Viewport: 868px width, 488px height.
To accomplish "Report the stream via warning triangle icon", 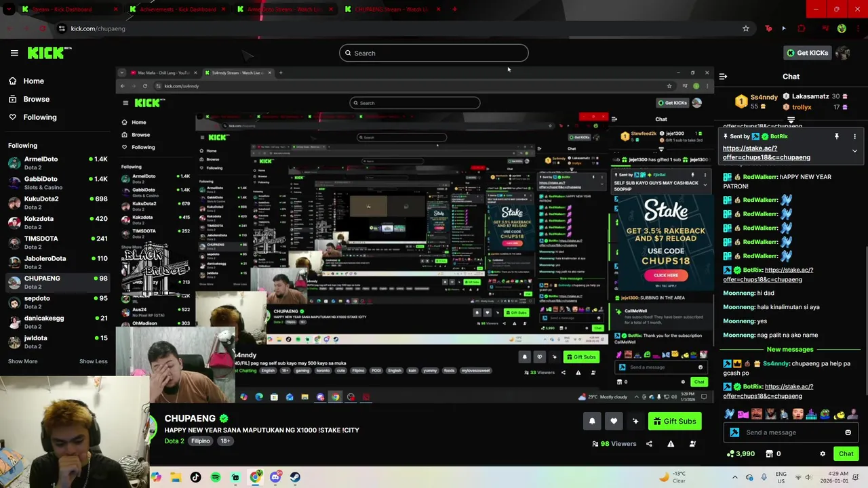I will (671, 444).
